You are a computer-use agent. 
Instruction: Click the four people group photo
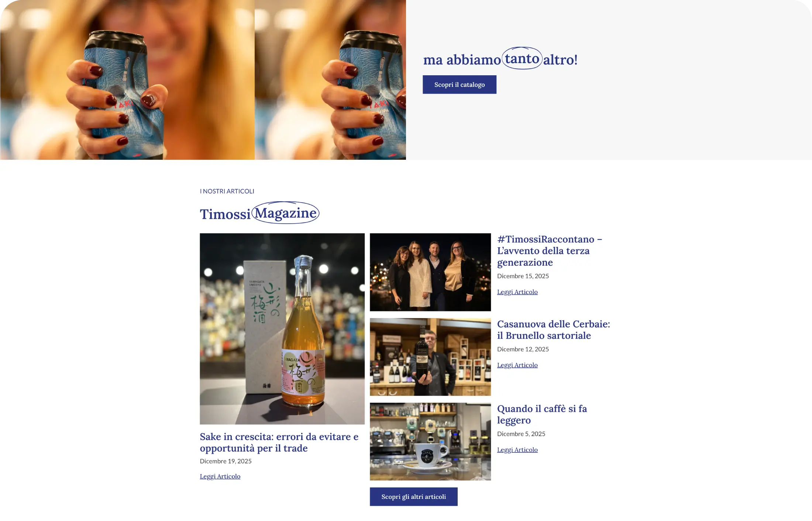430,272
